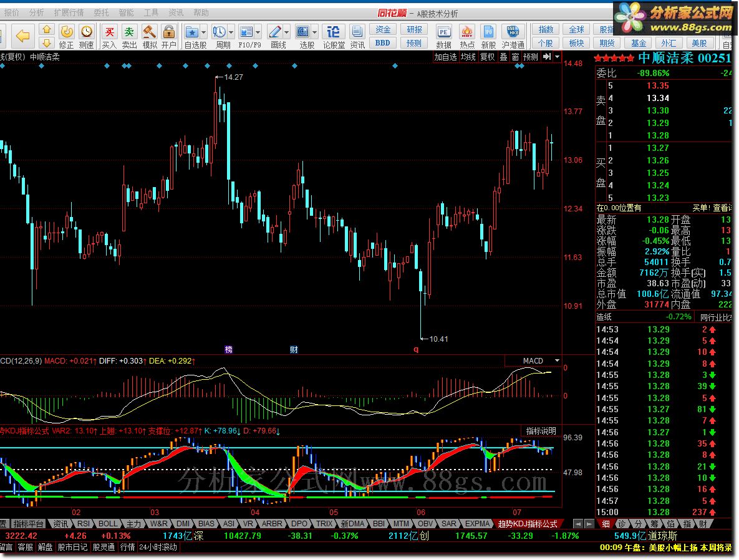The image size is (739, 560).
Task: Click the 修正 refresh icon
Action: [67, 32]
